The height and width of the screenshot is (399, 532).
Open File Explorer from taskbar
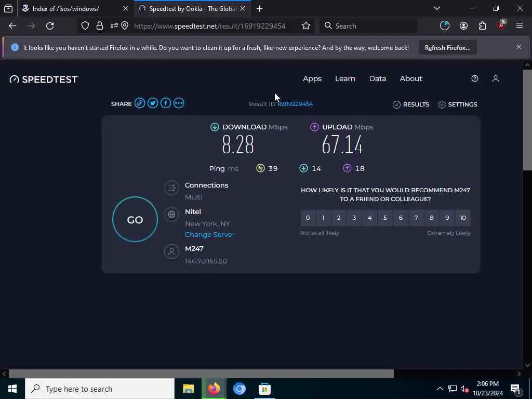pos(188,389)
